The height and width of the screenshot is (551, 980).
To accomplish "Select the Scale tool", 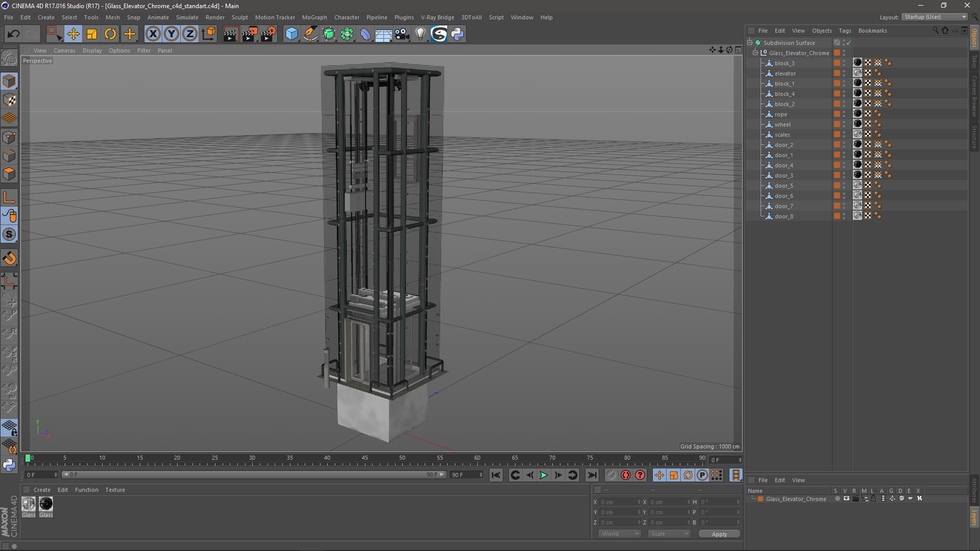I will [92, 34].
